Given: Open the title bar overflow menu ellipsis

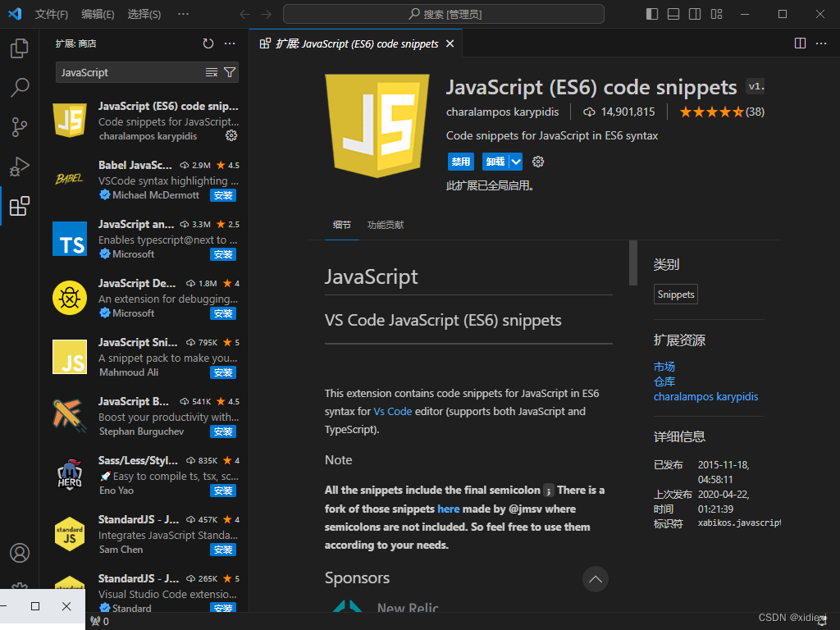Looking at the screenshot, I should pos(183,14).
